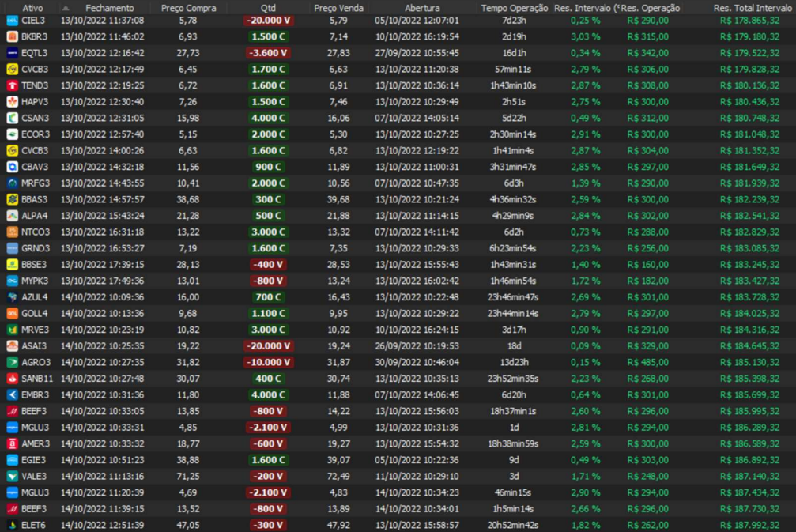Click the ELET6 logo icon

[12, 525]
